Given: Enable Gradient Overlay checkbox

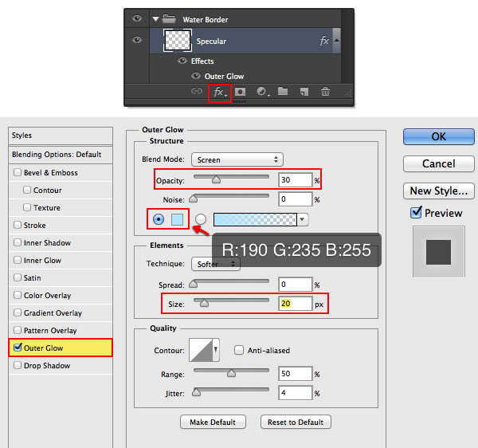Looking at the screenshot, I should click(x=18, y=312).
